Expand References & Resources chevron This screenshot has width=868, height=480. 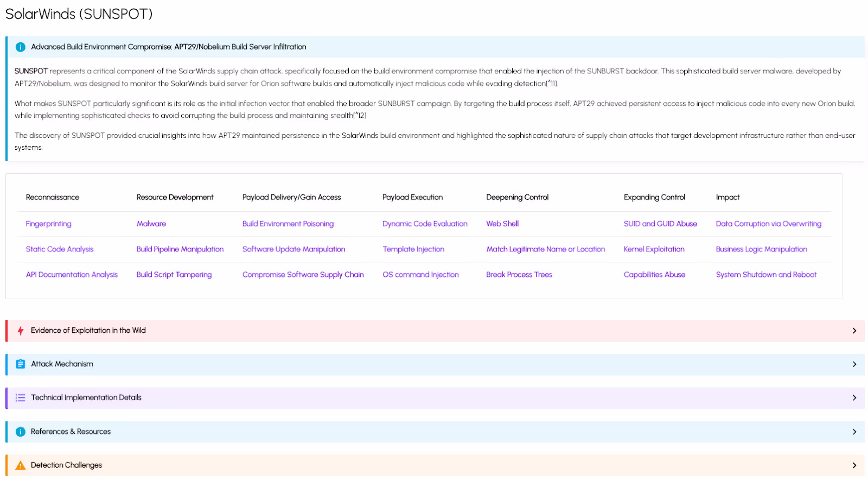[854, 432]
